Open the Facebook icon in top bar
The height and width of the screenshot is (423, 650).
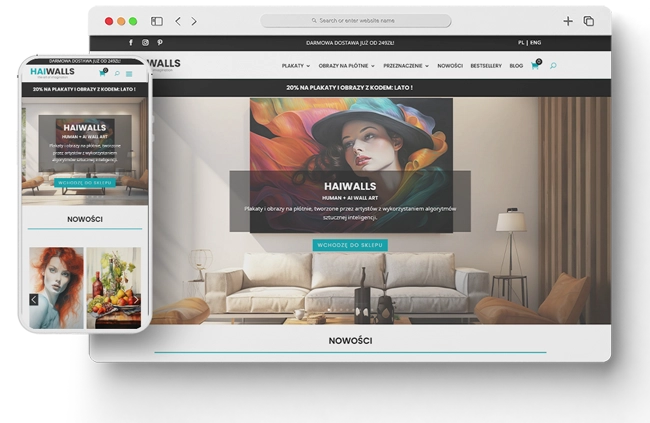(131, 42)
